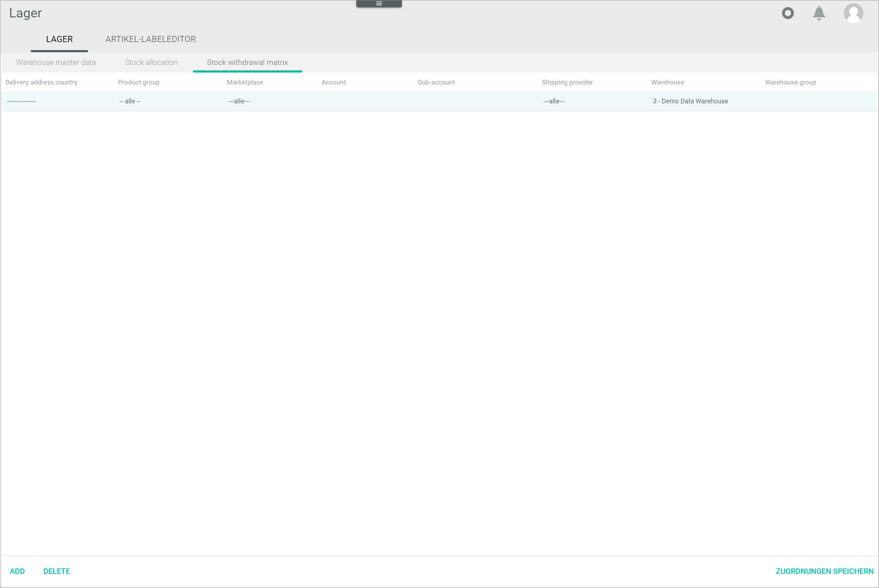Click the hamburger menu icon
The height and width of the screenshot is (588, 879).
[379, 3]
